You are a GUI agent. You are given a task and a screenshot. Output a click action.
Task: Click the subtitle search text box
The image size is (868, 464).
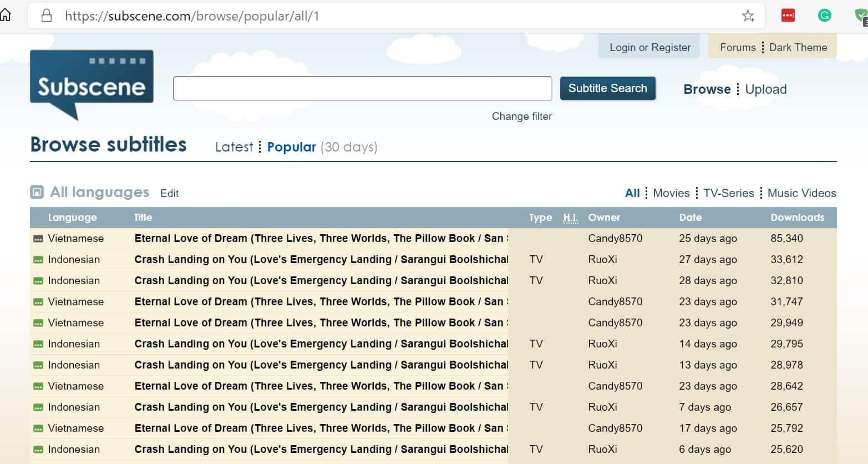tap(362, 88)
